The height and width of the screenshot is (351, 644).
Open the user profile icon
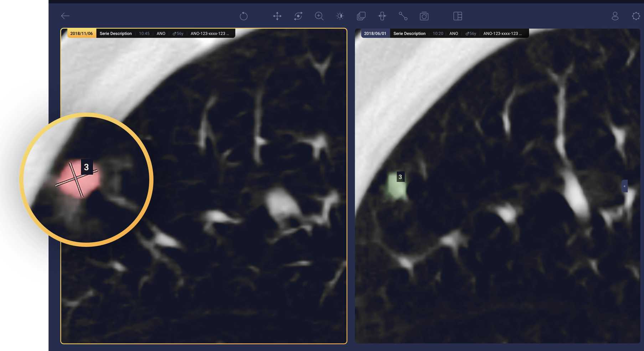point(615,16)
